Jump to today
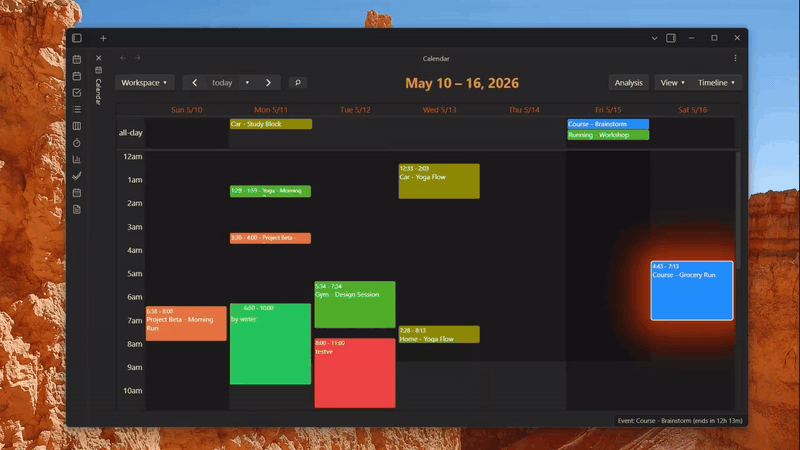Image resolution: width=800 pixels, height=450 pixels. point(222,83)
